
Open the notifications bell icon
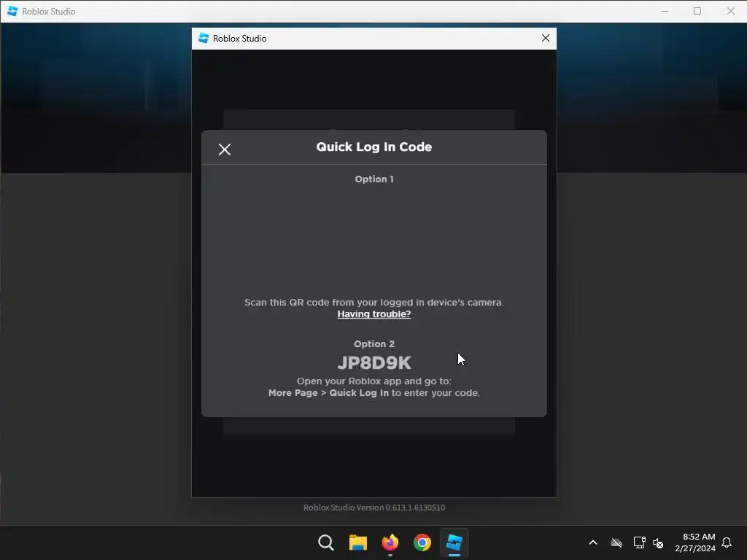(x=727, y=542)
